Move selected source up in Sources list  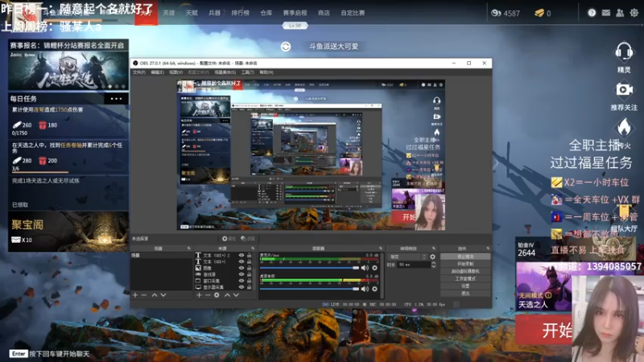tap(227, 295)
